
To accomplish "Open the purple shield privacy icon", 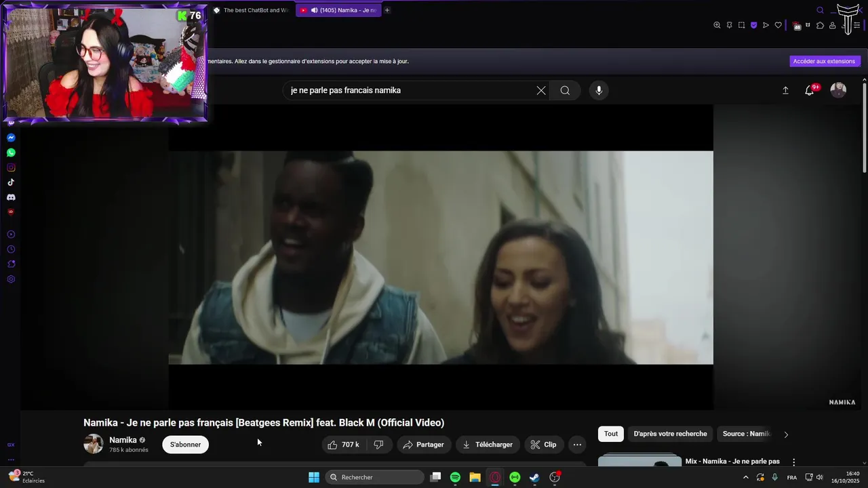I will click(753, 25).
